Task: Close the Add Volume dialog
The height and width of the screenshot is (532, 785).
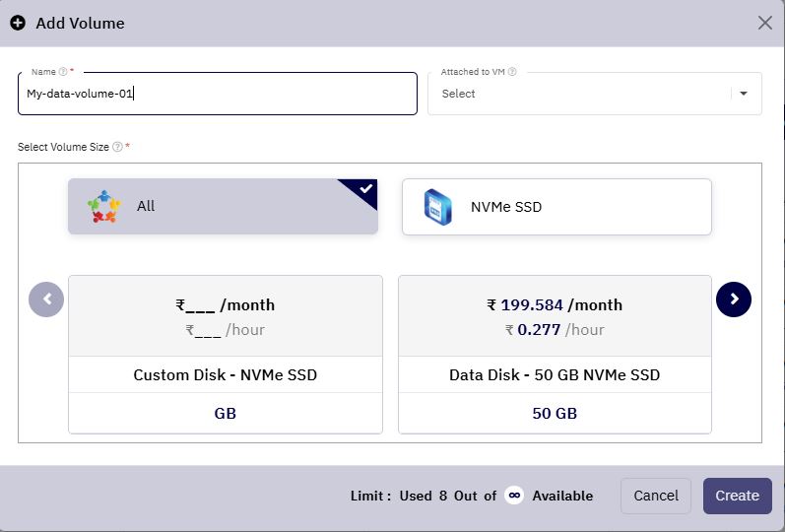Action: [764, 23]
